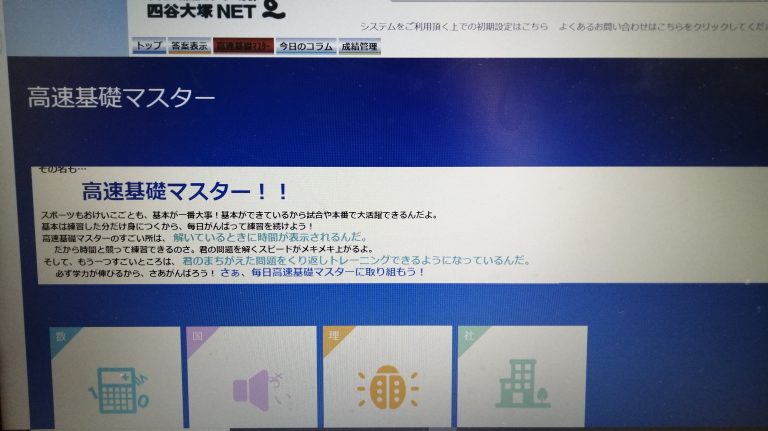Click the text 君のまちがえた問題をくり返しトレーニング
The image size is (768, 431).
(286, 260)
